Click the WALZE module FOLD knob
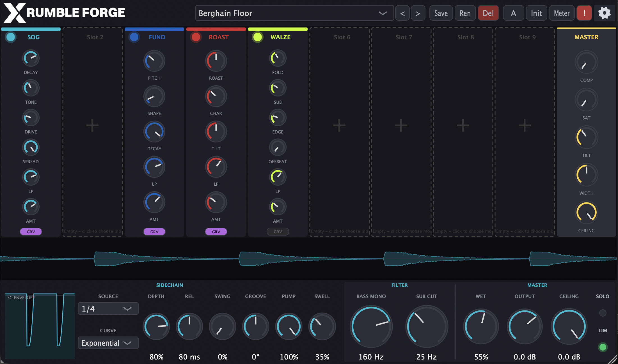The image size is (618, 364). 278,58
